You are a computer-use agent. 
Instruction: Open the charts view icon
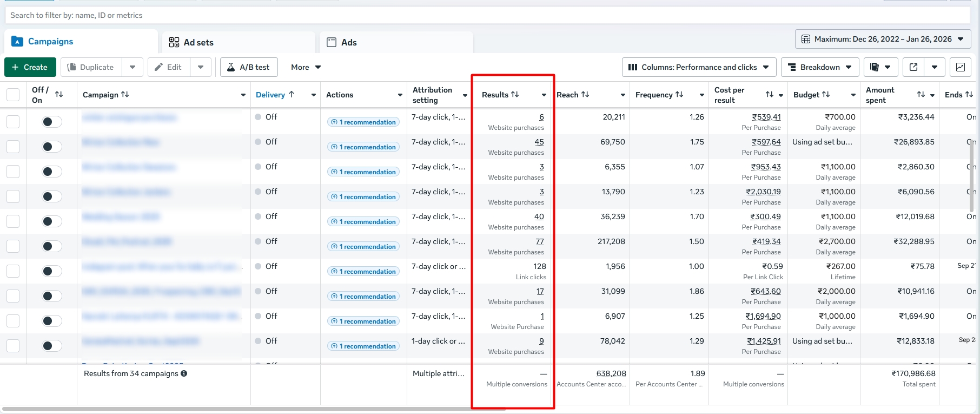click(961, 67)
